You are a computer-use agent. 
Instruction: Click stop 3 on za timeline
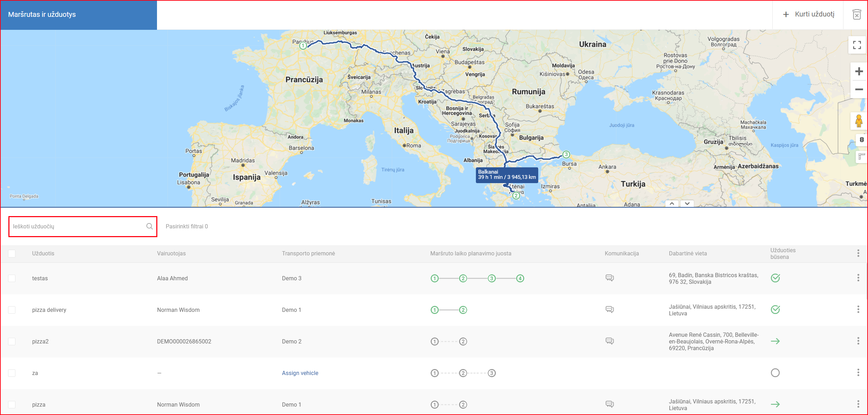point(492,373)
